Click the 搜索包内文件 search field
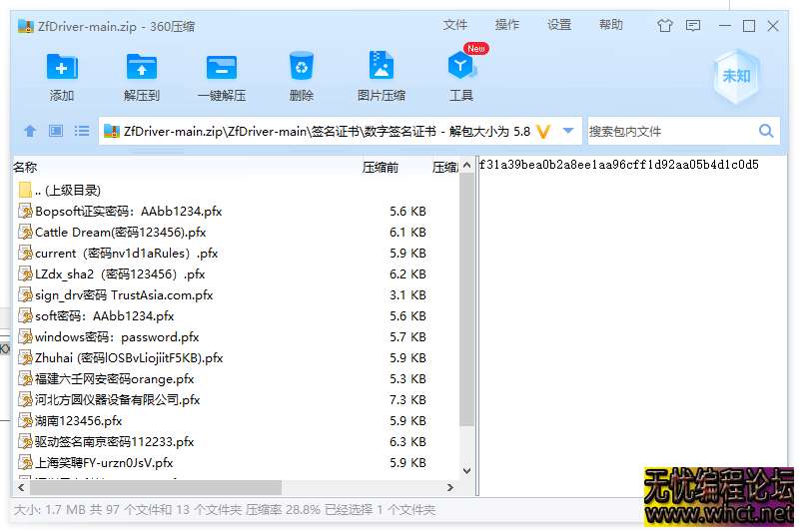 coord(669,131)
